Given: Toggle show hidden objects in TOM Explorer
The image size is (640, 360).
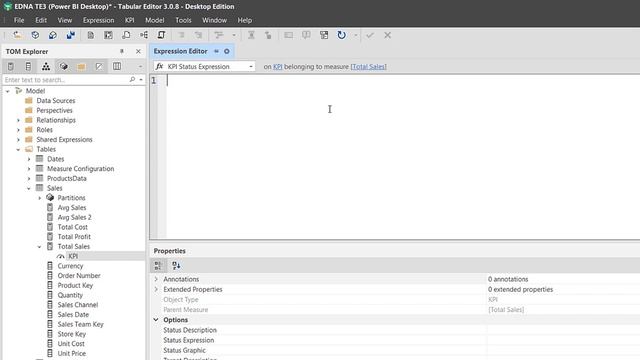Looking at the screenshot, I should tap(99, 66).
